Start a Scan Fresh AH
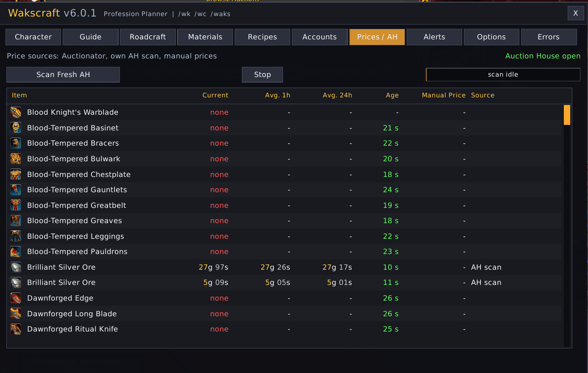Screen dimensions: 588x373 [63, 75]
